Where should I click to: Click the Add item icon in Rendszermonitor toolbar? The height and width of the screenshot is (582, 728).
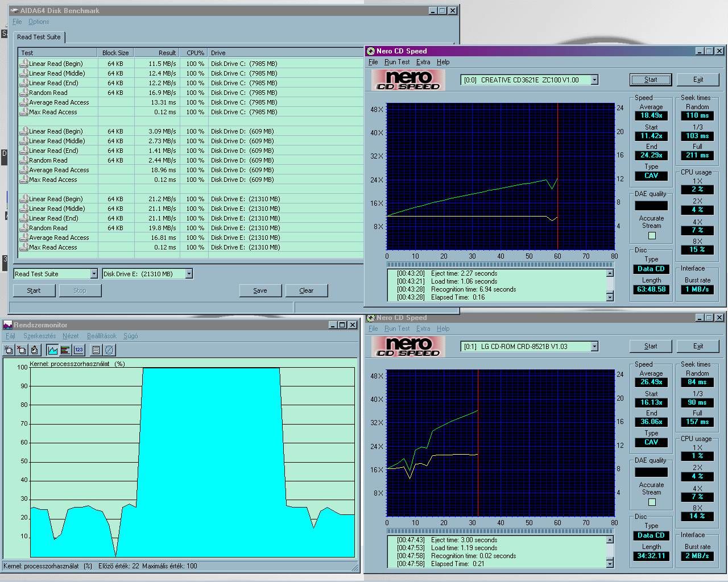pos(9,350)
